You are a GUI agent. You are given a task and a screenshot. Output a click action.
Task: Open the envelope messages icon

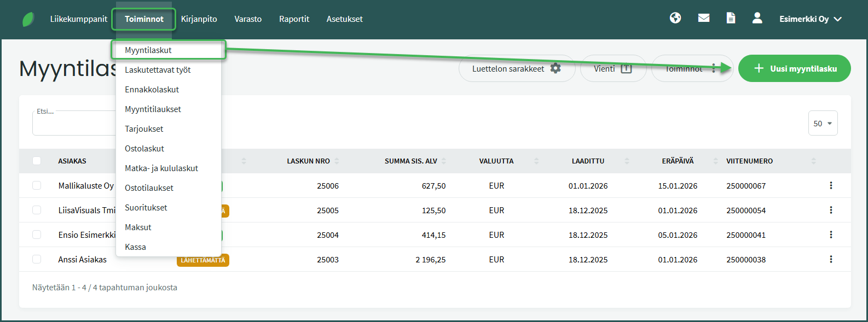(x=704, y=18)
